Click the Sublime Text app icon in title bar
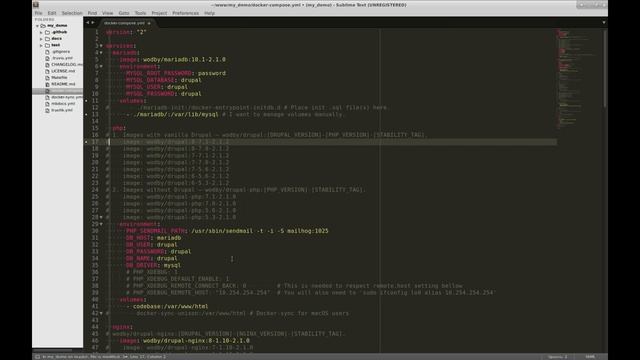The height and width of the screenshot is (360, 640). (x=36, y=5)
